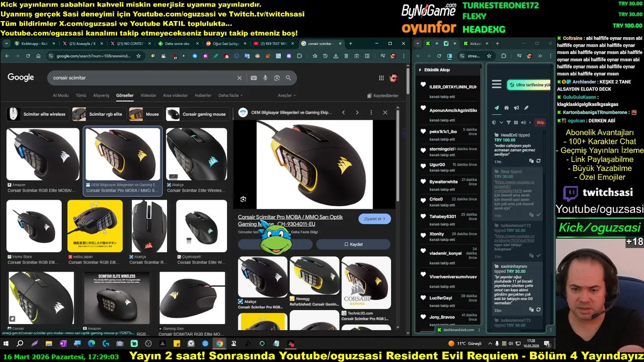644x362 pixels.
Task: Skip the current alert
Action: tap(540, 122)
